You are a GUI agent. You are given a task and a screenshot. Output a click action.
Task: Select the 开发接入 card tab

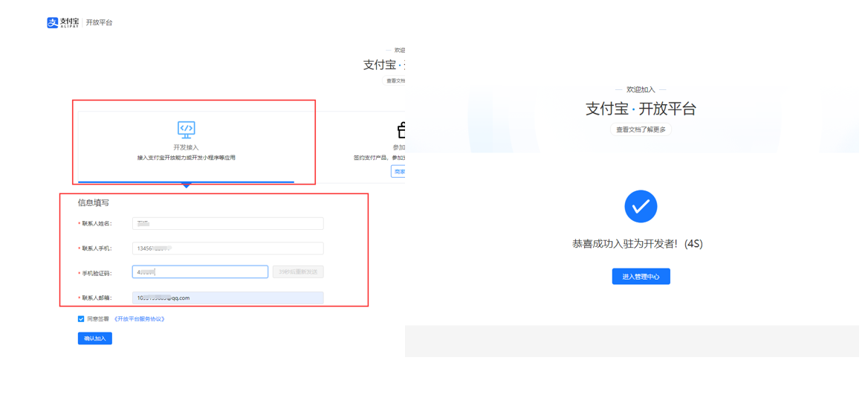[x=186, y=147]
